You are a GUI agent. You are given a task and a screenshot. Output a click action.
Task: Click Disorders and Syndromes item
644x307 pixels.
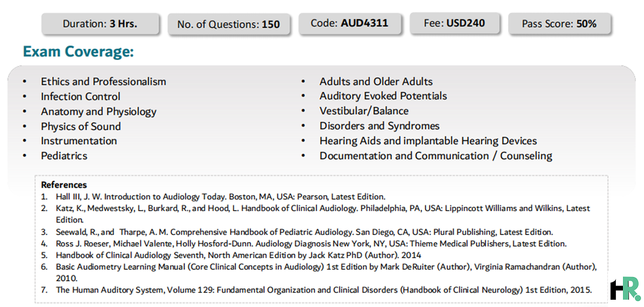coord(379,125)
